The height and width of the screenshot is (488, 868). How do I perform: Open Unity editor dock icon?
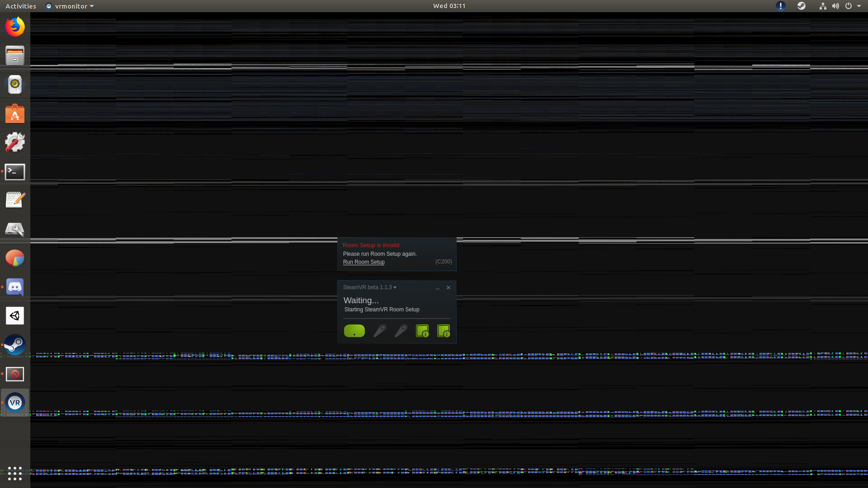tap(15, 316)
